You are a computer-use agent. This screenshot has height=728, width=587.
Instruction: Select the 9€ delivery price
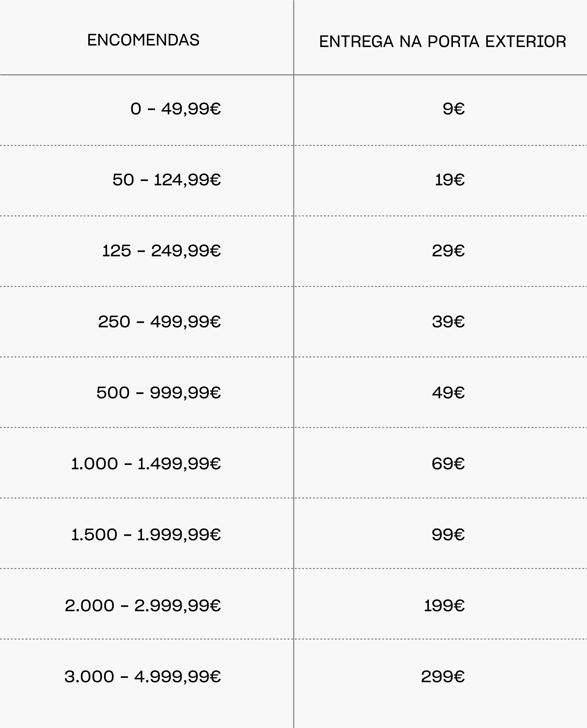454,109
